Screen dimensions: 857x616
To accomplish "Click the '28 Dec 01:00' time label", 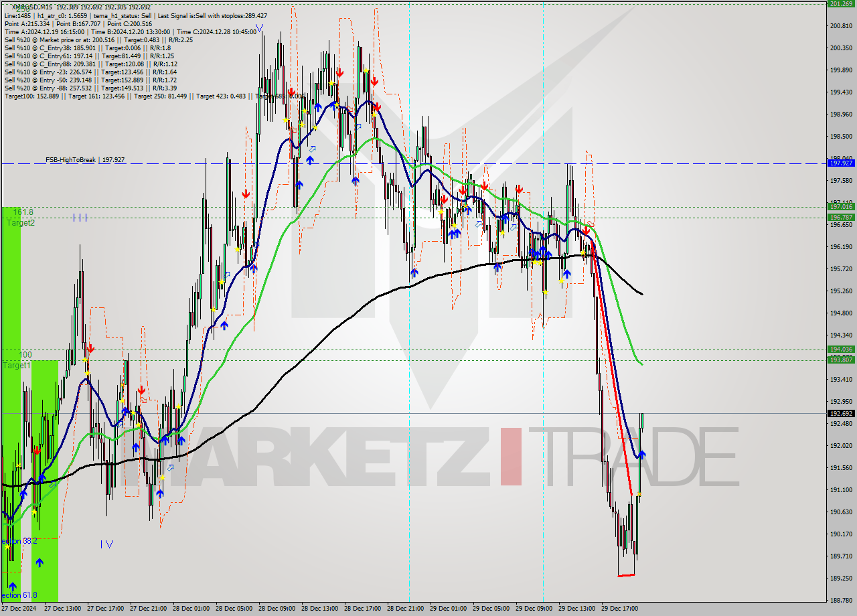I will pyautogui.click(x=191, y=609).
